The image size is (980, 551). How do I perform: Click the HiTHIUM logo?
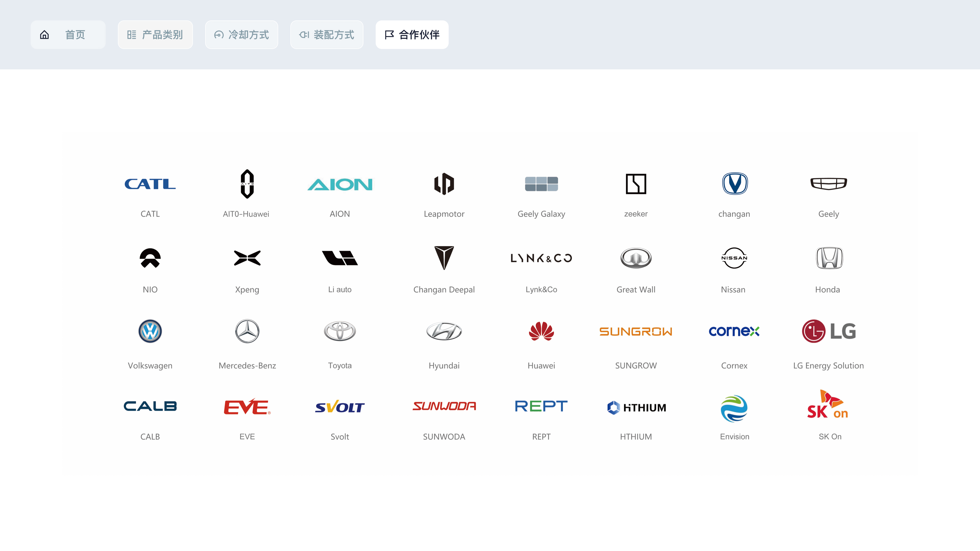(x=636, y=408)
